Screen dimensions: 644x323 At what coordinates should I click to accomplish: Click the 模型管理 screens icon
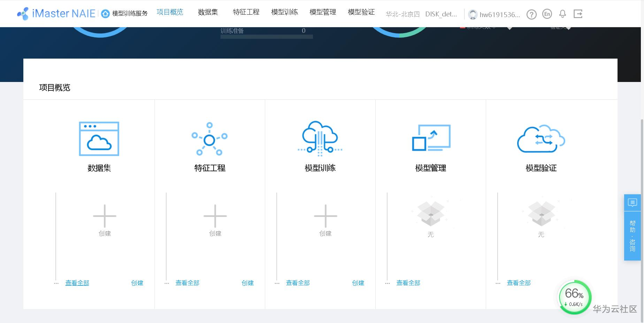pos(431,138)
